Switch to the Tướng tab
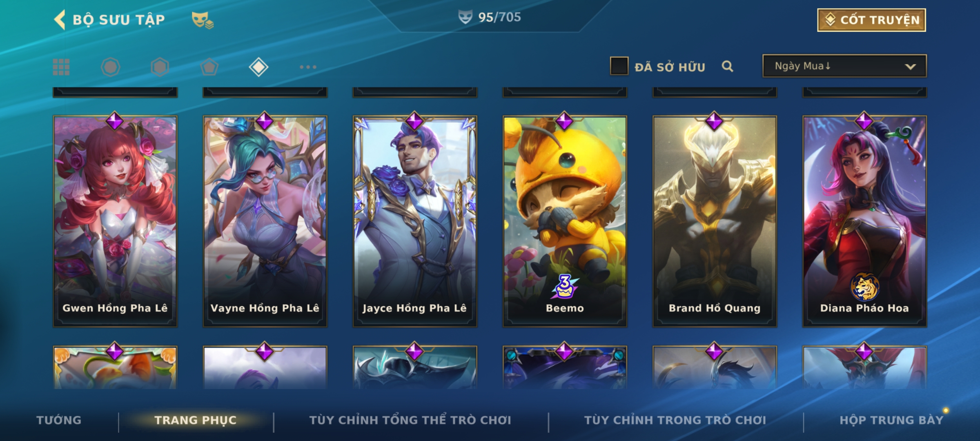The image size is (980, 441). pos(59,420)
